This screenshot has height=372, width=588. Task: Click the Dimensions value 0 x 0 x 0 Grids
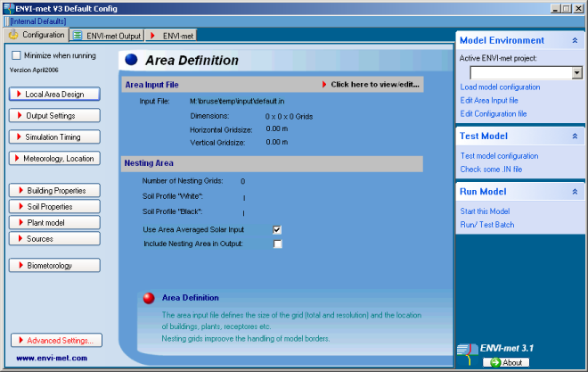pyautogui.click(x=289, y=117)
